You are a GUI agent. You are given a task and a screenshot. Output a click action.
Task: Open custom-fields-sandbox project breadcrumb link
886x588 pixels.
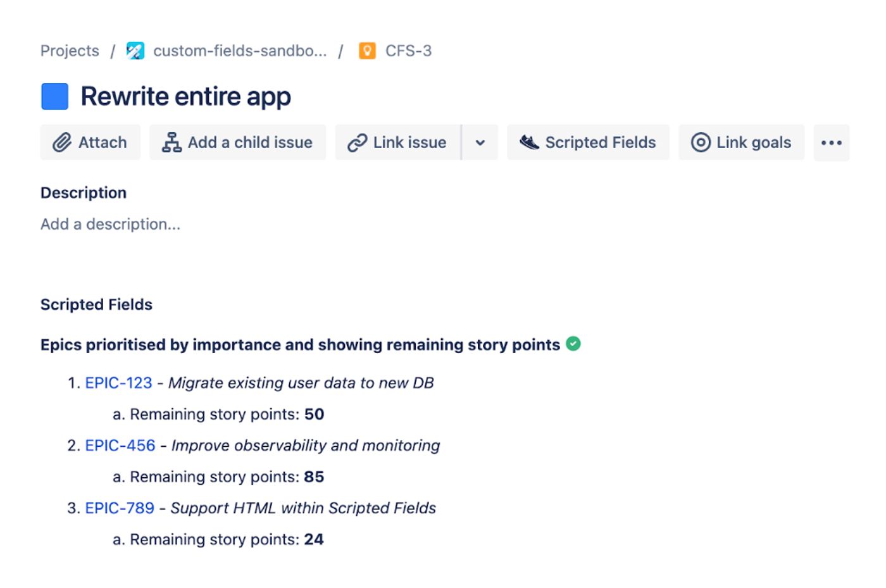coord(240,51)
